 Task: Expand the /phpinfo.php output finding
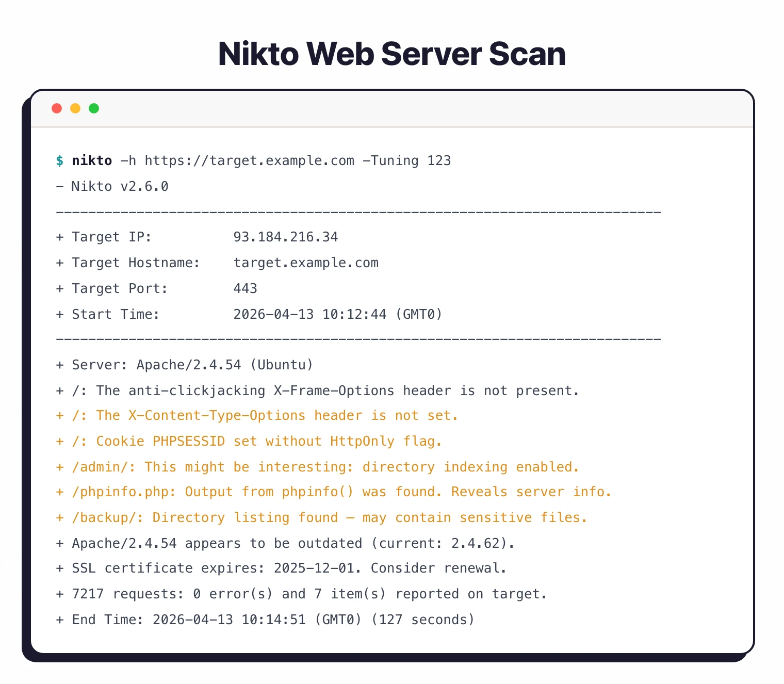tap(334, 492)
